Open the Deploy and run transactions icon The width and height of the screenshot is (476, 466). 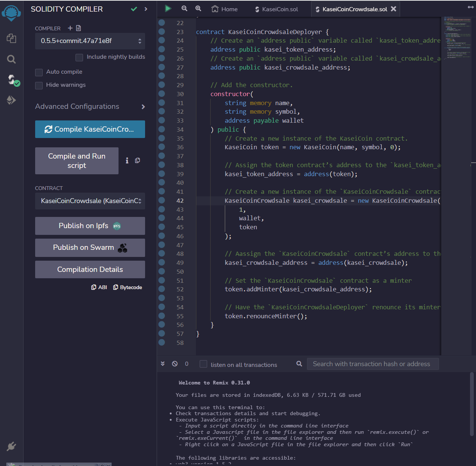click(11, 100)
